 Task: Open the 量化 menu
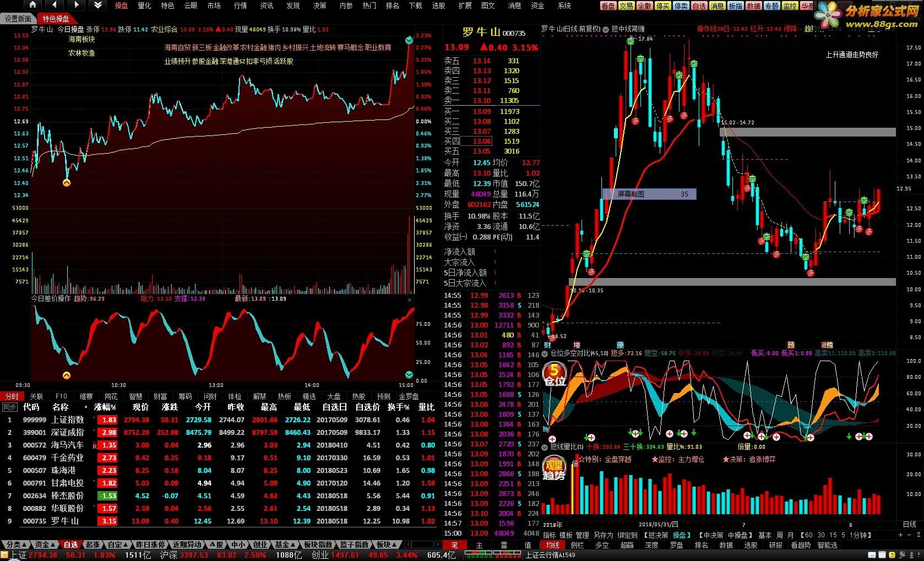[145, 6]
